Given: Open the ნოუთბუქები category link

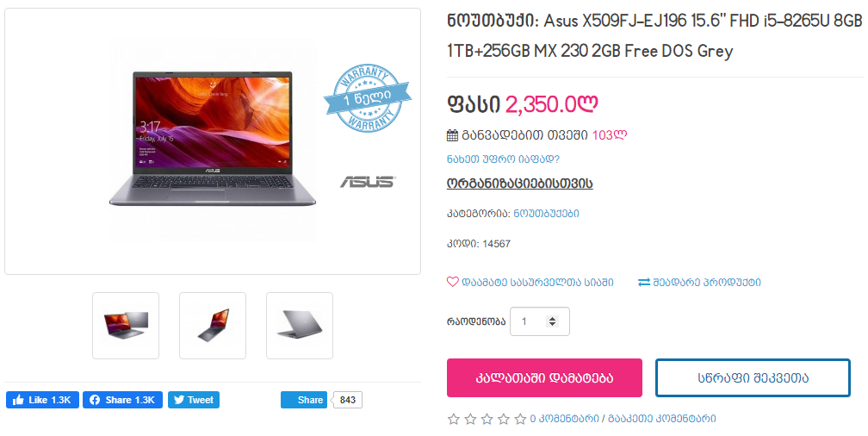Looking at the screenshot, I should coord(546,214).
